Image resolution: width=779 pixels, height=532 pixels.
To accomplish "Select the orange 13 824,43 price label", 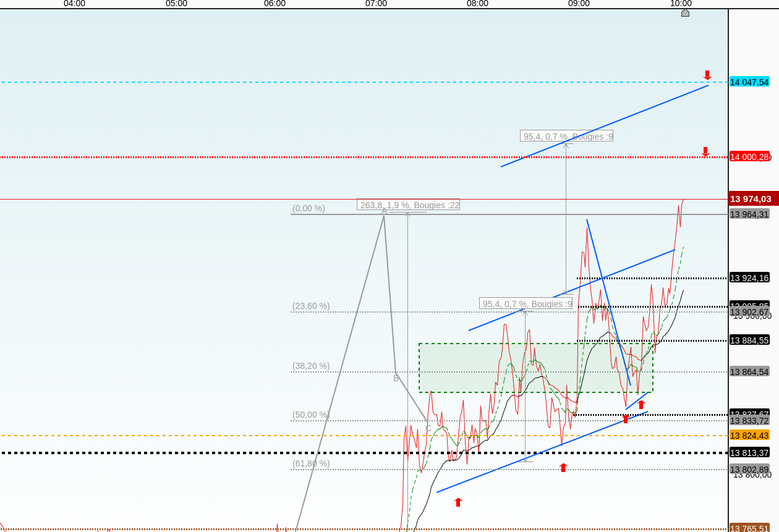I will coord(749,435).
